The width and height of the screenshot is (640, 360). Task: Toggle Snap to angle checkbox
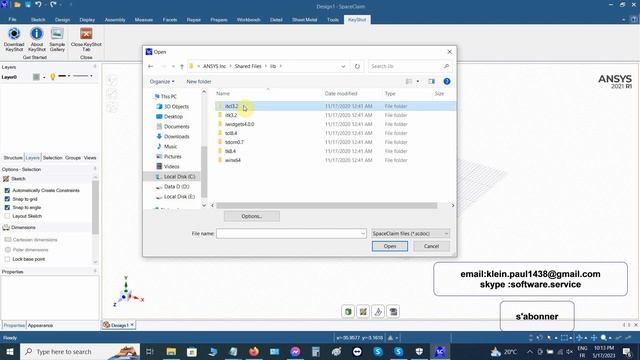pyautogui.click(x=7, y=208)
